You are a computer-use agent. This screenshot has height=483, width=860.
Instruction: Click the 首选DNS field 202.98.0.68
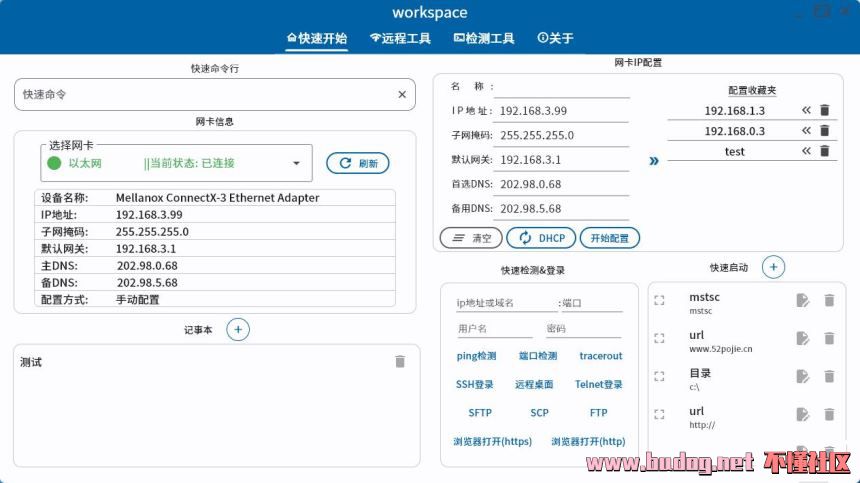tap(562, 184)
